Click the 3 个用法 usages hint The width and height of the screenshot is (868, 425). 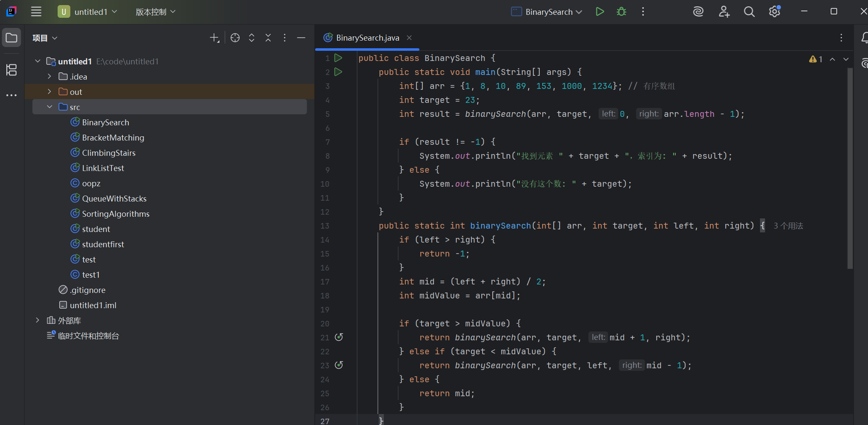click(x=788, y=226)
